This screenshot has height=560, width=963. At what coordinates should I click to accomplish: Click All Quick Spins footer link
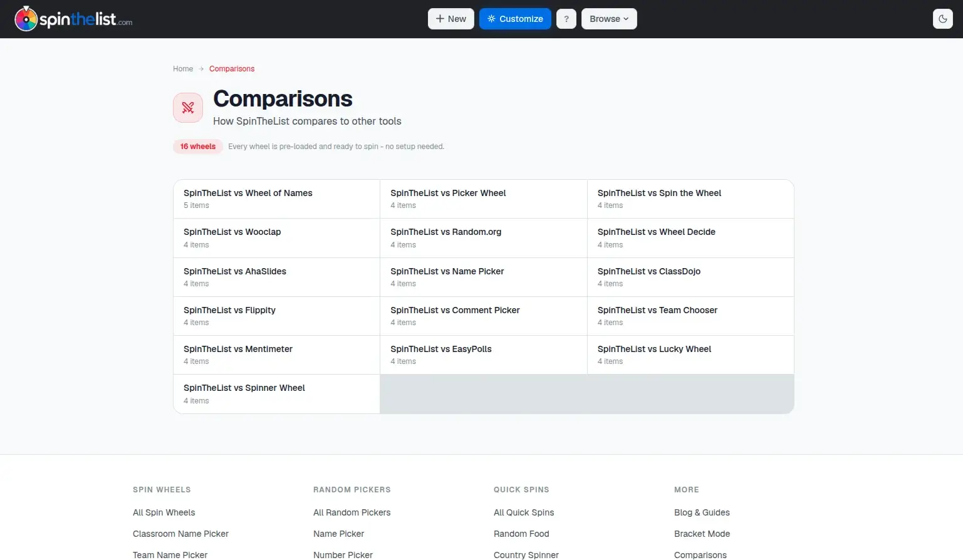pyautogui.click(x=524, y=512)
